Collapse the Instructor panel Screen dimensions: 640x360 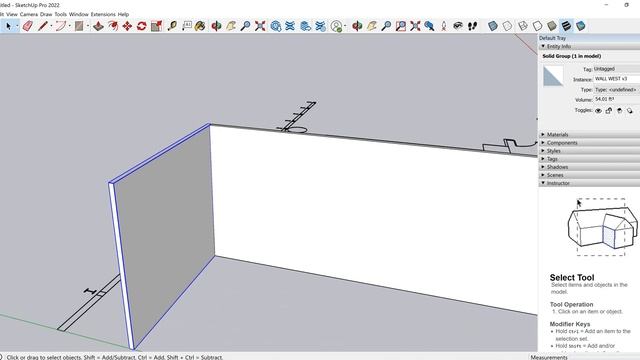pyautogui.click(x=589, y=183)
